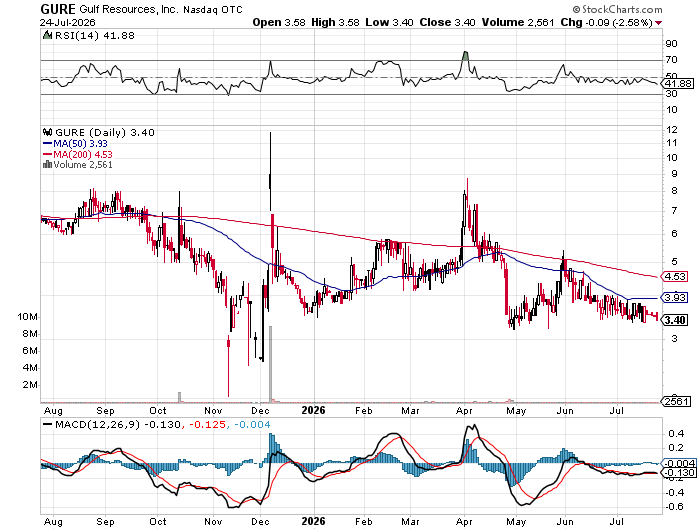The image size is (700, 530).
Task: Click the black MACD legend line
Action: click(x=47, y=424)
